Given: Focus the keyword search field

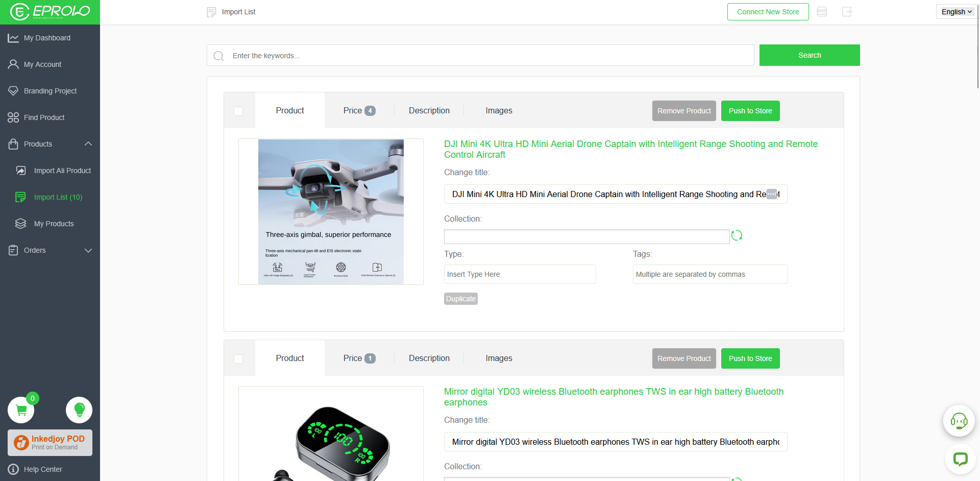Looking at the screenshot, I should tap(480, 55).
